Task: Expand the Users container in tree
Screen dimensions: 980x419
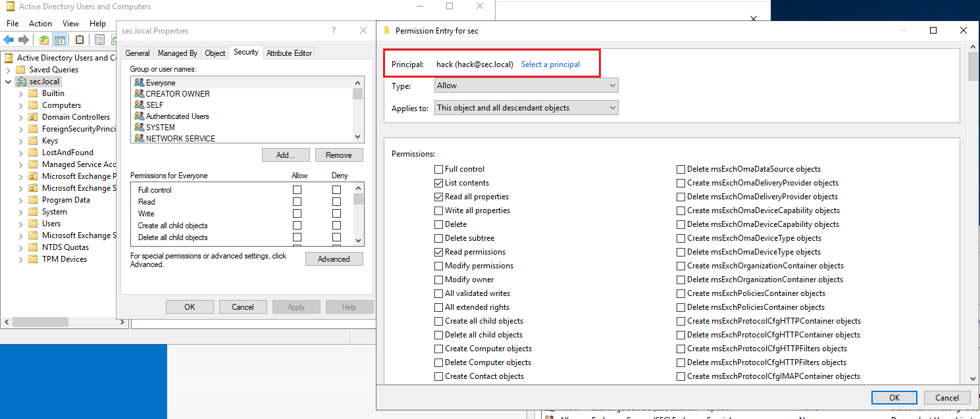Action: (x=20, y=224)
